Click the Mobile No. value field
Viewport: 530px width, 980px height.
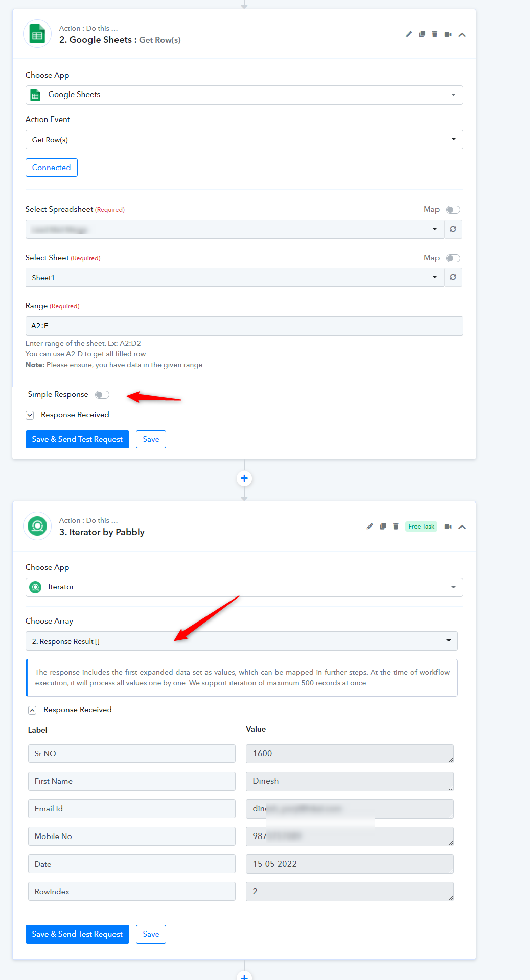[x=350, y=836]
